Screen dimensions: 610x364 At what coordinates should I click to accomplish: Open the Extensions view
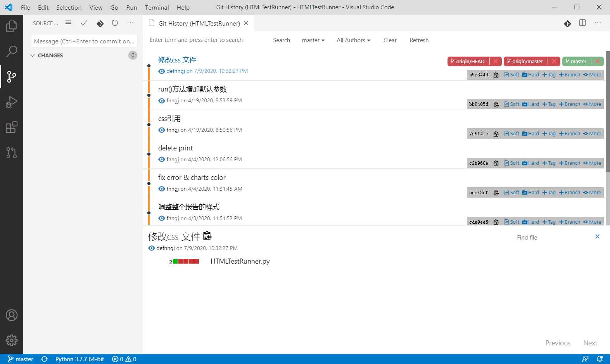12,127
